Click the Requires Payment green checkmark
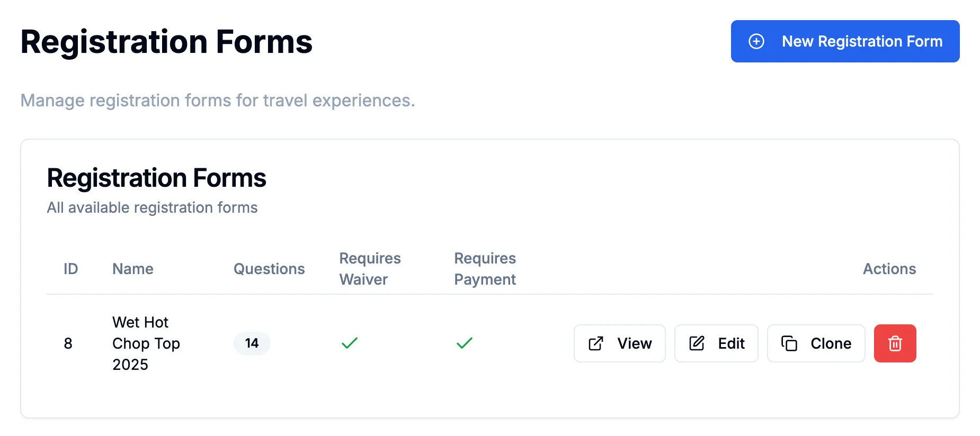This screenshot has width=980, height=436. [x=465, y=343]
